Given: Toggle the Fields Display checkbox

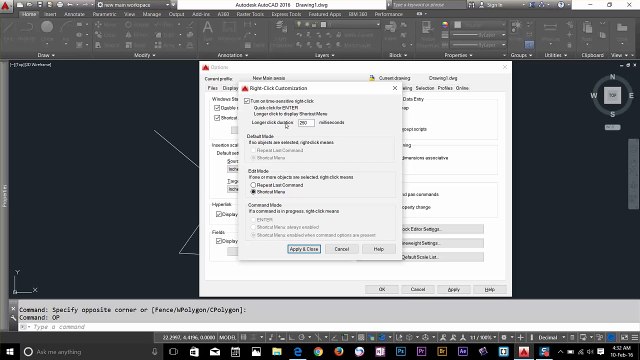Looking at the screenshot, I should [x=219, y=241].
